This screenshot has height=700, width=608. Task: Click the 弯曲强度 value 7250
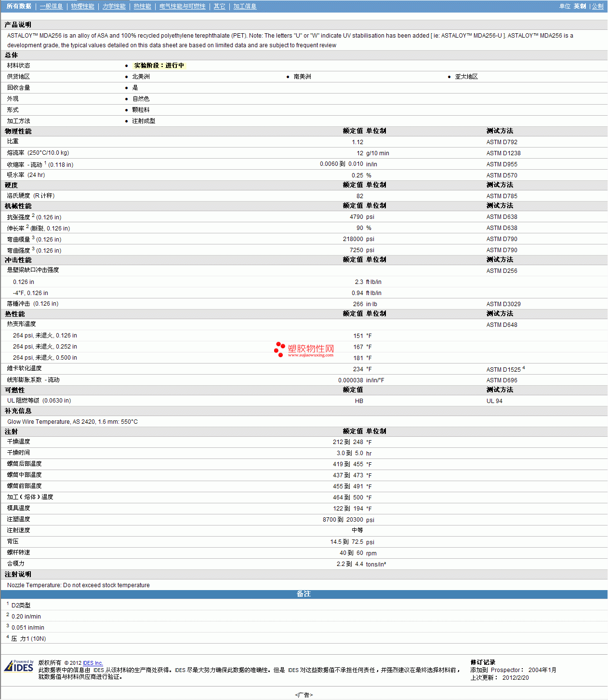357,250
